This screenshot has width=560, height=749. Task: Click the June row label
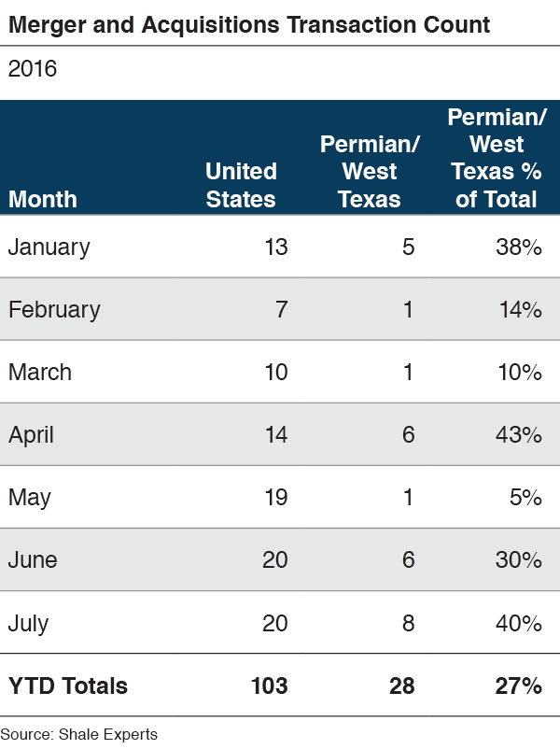click(x=33, y=559)
